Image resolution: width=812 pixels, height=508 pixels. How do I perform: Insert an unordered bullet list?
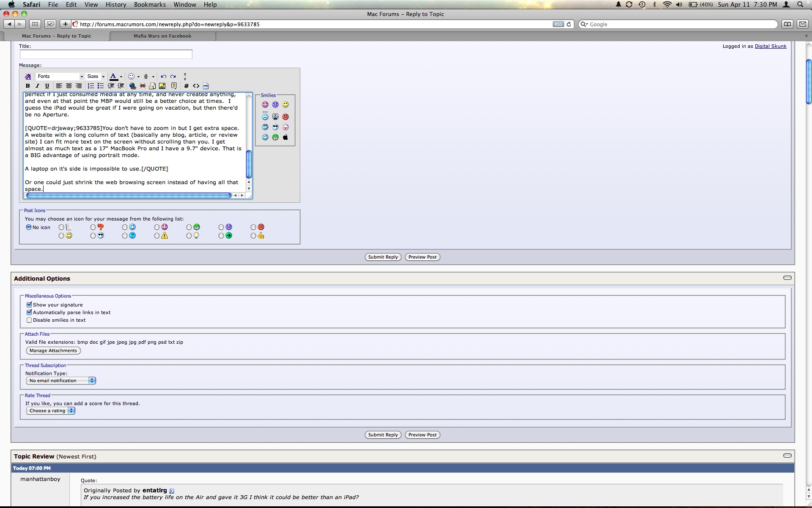[x=101, y=86]
